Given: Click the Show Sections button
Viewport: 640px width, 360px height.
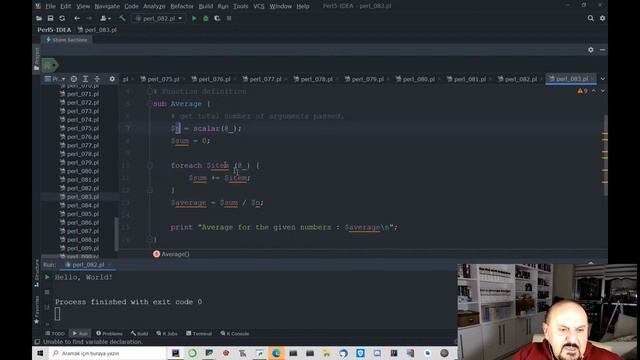Looking at the screenshot, I should [x=67, y=40].
